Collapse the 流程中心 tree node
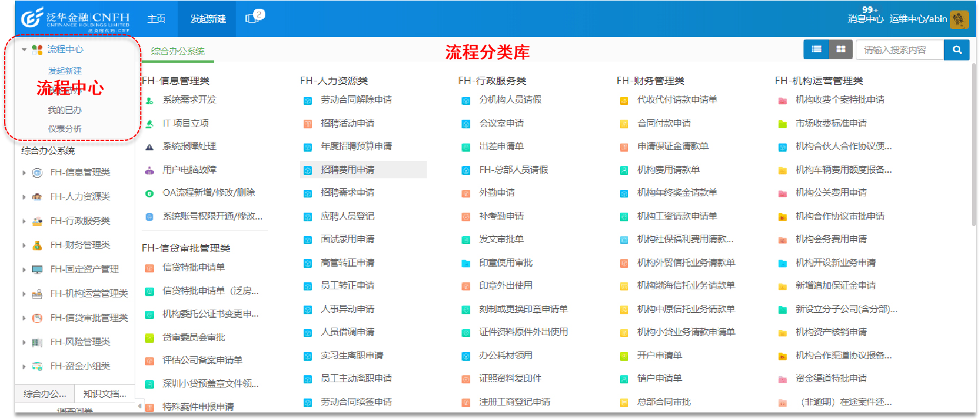The height and width of the screenshot is (420, 980). tap(24, 49)
